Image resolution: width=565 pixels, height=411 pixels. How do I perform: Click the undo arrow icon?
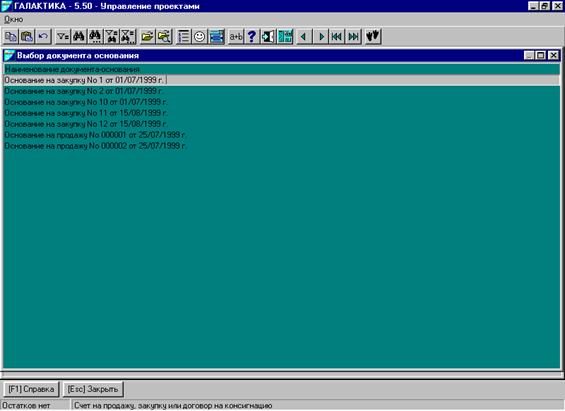coord(43,36)
